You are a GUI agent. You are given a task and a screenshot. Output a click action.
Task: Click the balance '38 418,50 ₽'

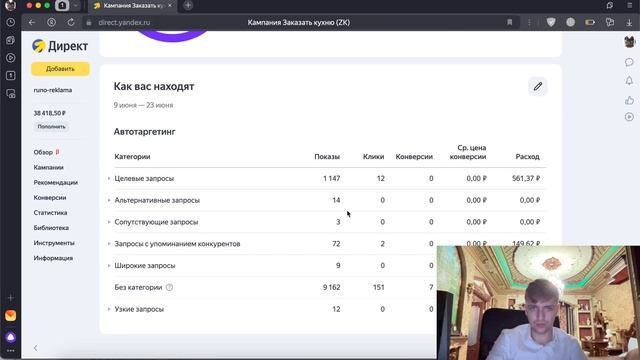click(50, 113)
